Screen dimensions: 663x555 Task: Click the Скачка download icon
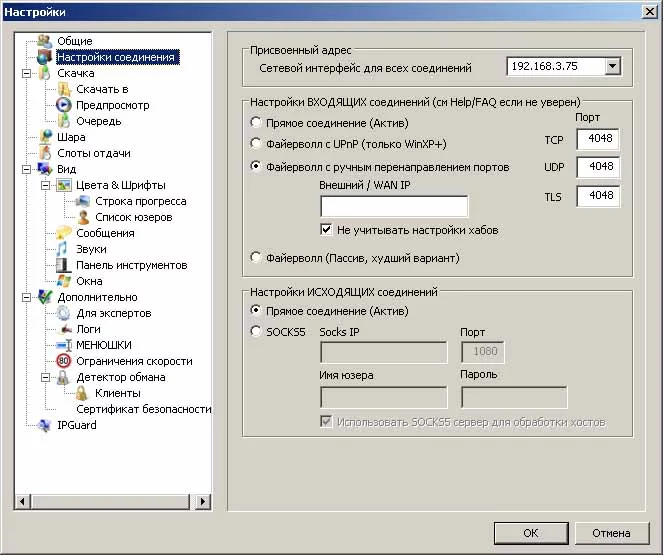(44, 73)
